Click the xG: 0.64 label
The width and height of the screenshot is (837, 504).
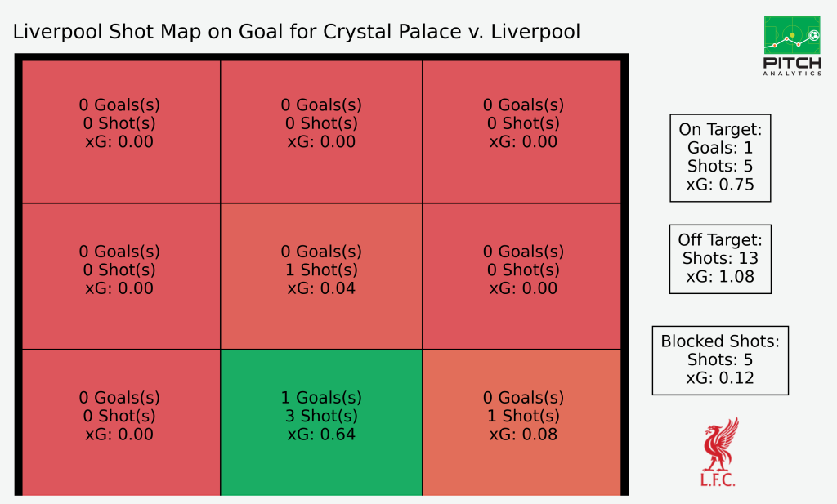click(321, 434)
